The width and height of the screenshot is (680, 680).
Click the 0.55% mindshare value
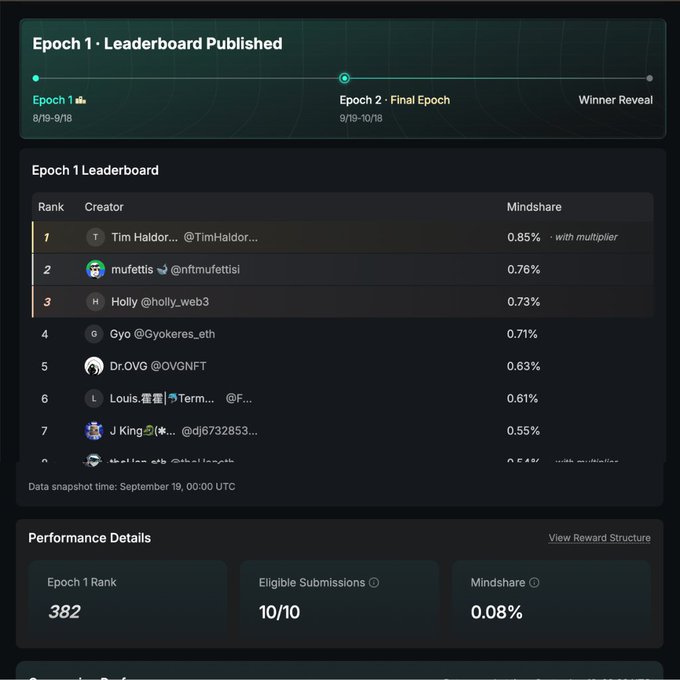523,431
